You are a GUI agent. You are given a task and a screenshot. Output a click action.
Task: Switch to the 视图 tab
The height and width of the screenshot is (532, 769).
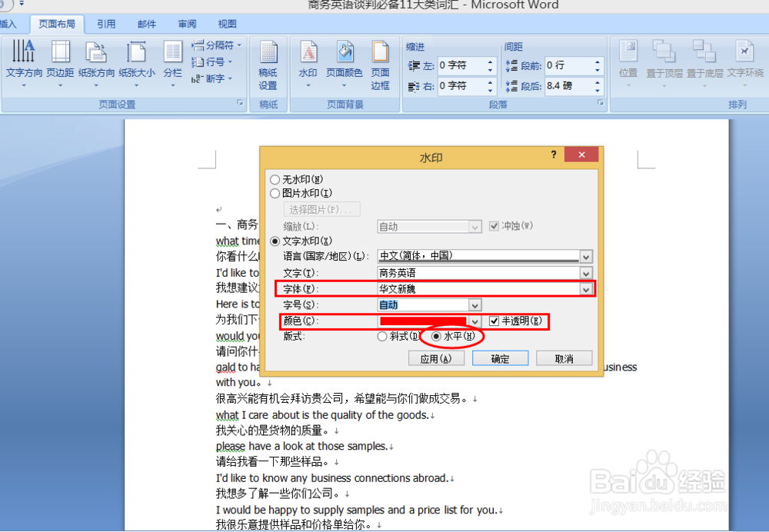click(227, 24)
